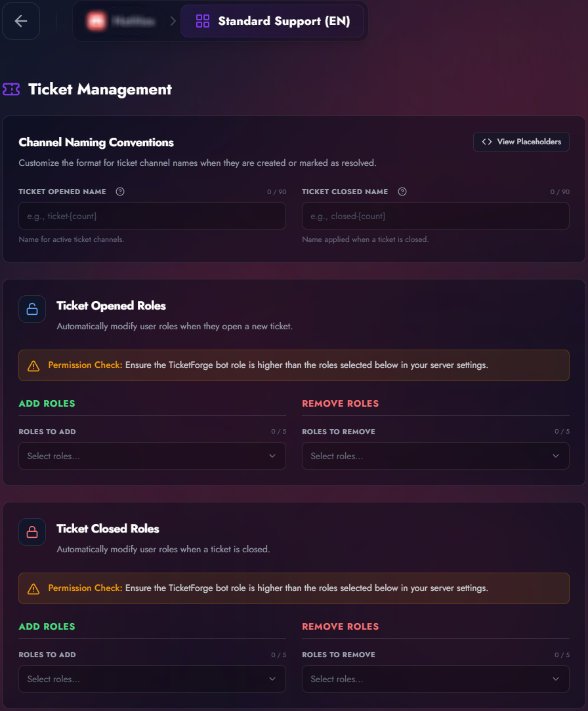The image size is (588, 711).
Task: Click the unlock icon on Ticket Opened Roles
Action: tap(32, 308)
